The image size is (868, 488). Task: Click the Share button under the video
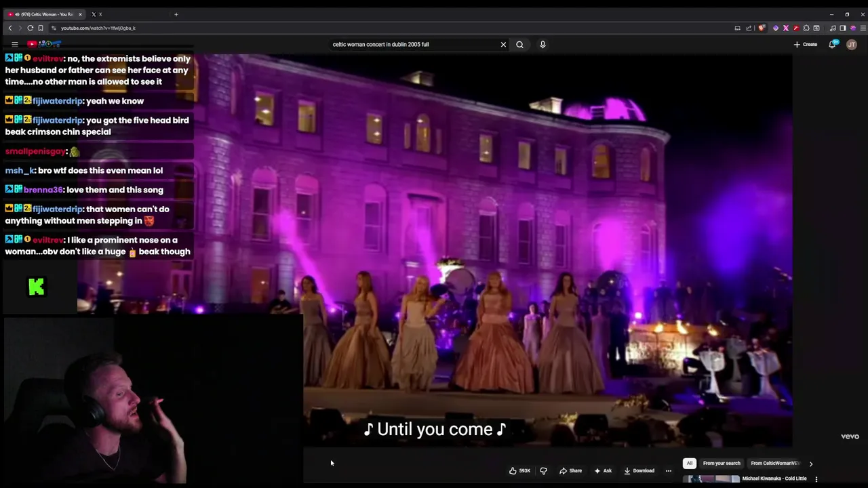point(570,470)
